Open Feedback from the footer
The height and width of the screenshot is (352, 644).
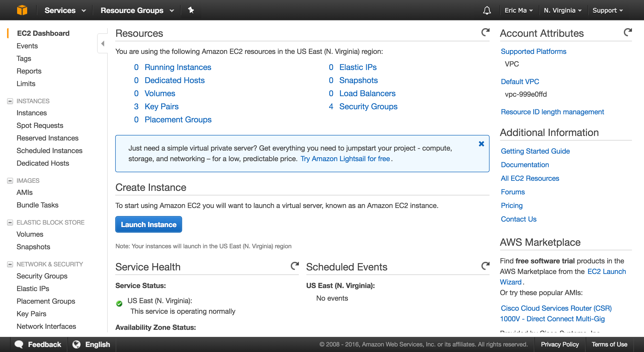coord(38,344)
